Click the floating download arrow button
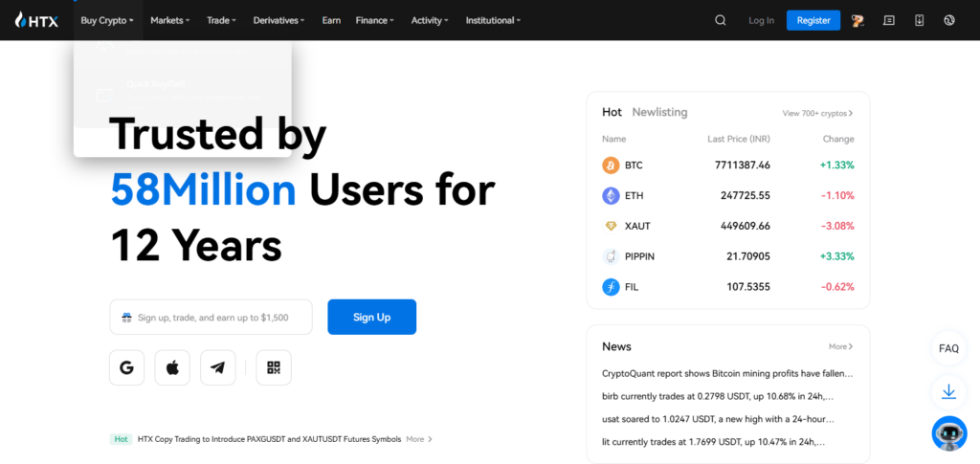 (x=948, y=392)
